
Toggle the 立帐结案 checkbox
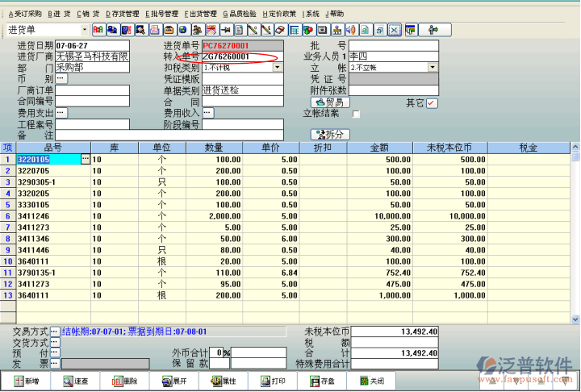click(357, 114)
